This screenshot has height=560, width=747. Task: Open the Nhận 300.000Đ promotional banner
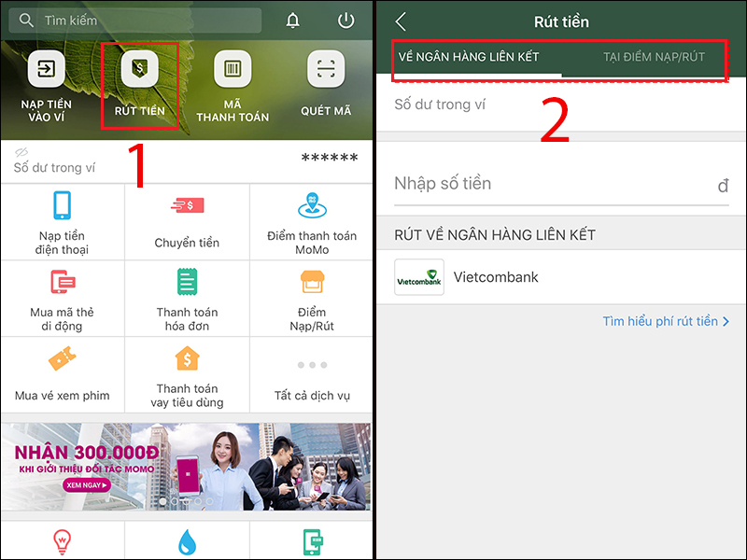pos(186,467)
